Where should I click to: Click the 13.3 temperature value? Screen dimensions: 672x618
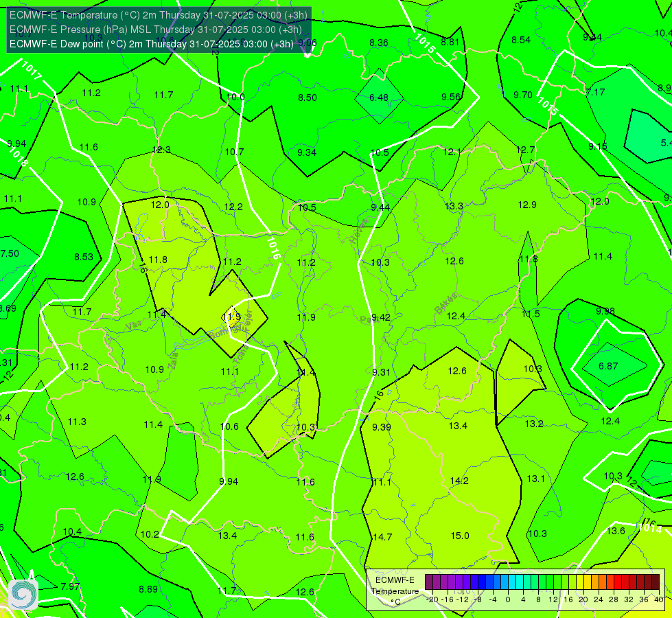click(x=454, y=206)
